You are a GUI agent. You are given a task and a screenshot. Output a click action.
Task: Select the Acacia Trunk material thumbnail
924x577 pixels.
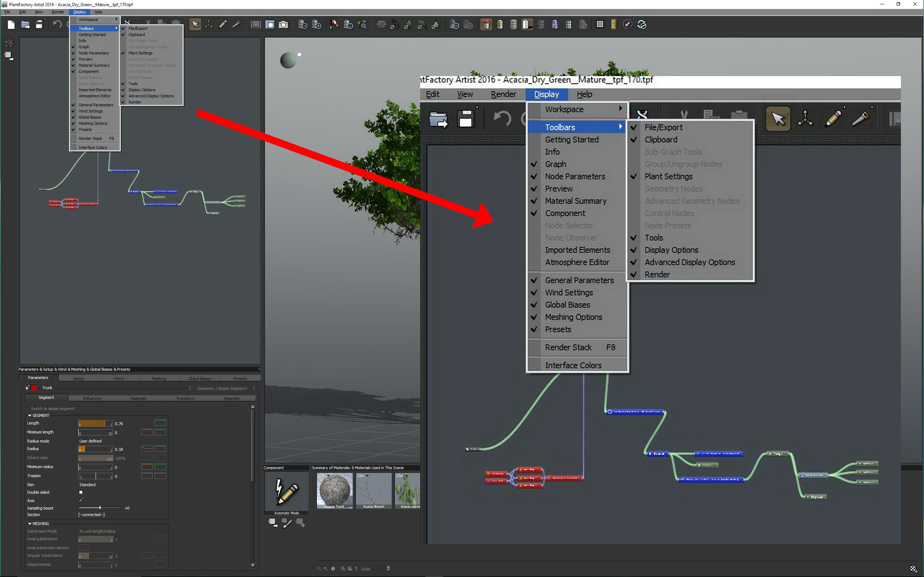coord(335,490)
